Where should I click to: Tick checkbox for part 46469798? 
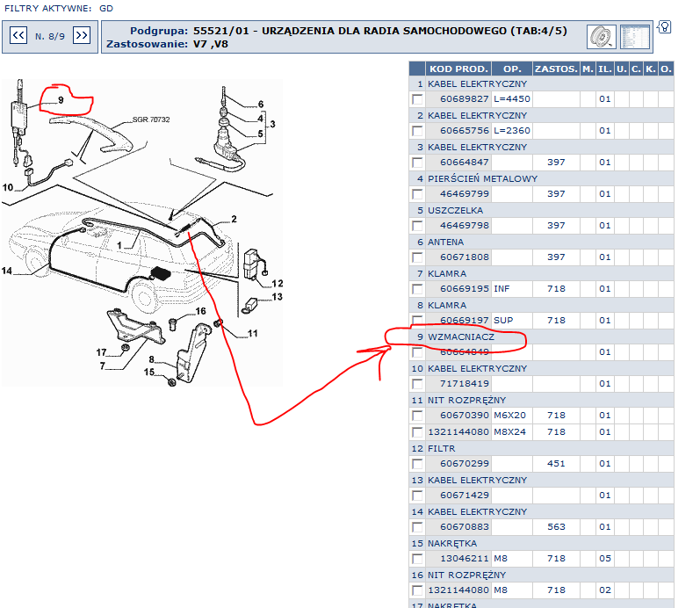point(417,226)
